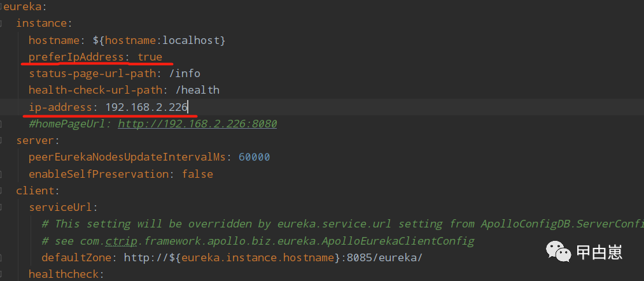The image size is (644, 281).
Task: Click the 60000 interval value
Action: pyautogui.click(x=255, y=157)
